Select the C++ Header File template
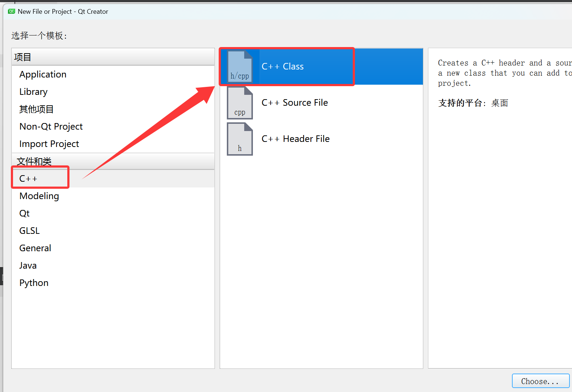The image size is (572, 392). point(321,139)
